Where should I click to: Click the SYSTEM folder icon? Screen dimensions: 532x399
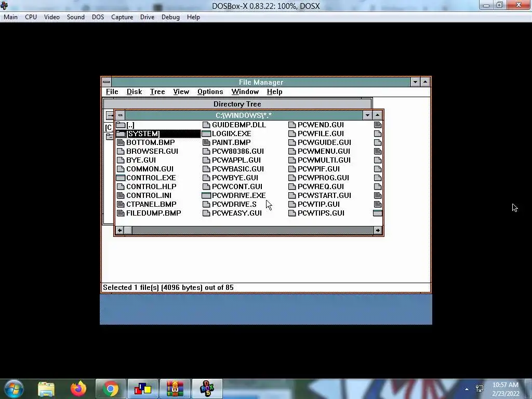(121, 134)
